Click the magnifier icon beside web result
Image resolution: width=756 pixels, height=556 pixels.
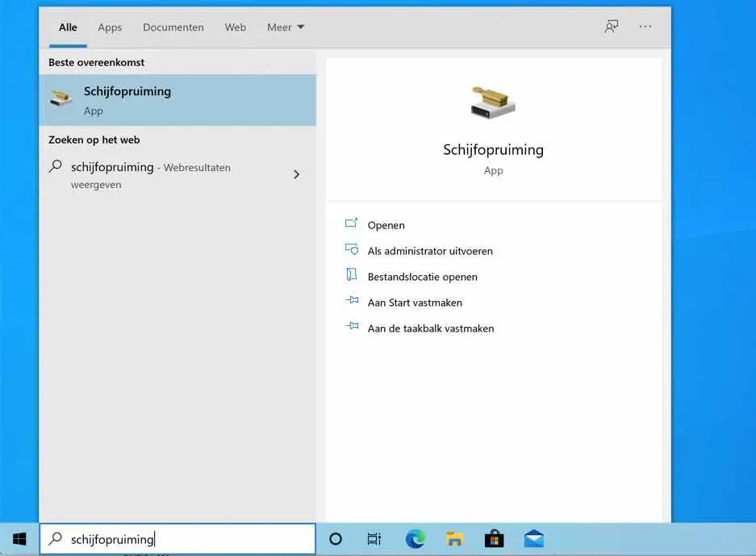56,167
